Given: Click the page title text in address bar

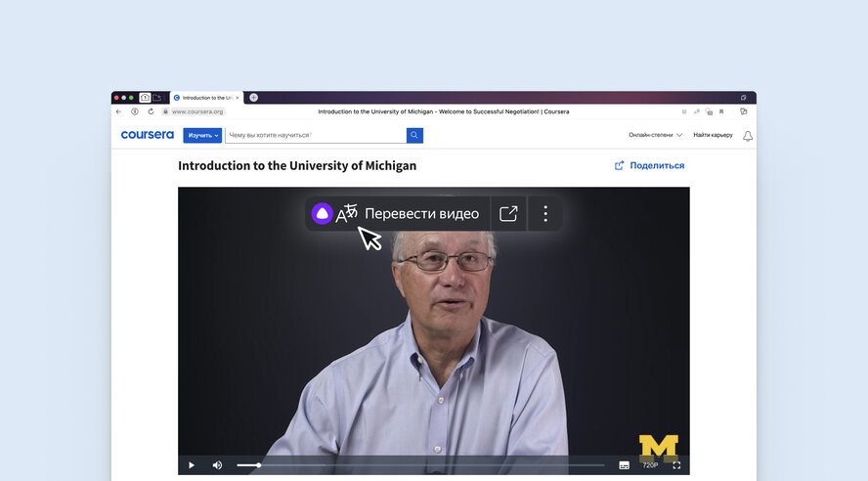Looking at the screenshot, I should [444, 111].
